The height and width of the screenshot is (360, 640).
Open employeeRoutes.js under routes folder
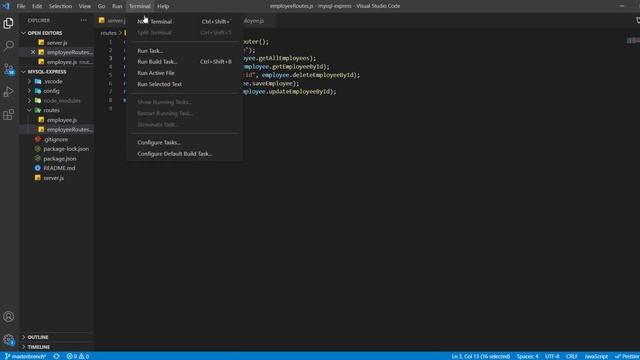coord(69,129)
